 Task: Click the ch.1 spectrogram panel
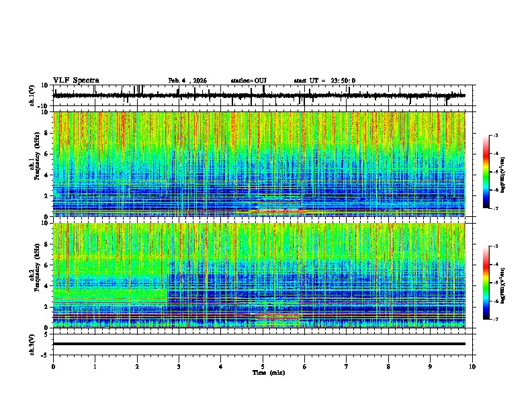point(259,164)
